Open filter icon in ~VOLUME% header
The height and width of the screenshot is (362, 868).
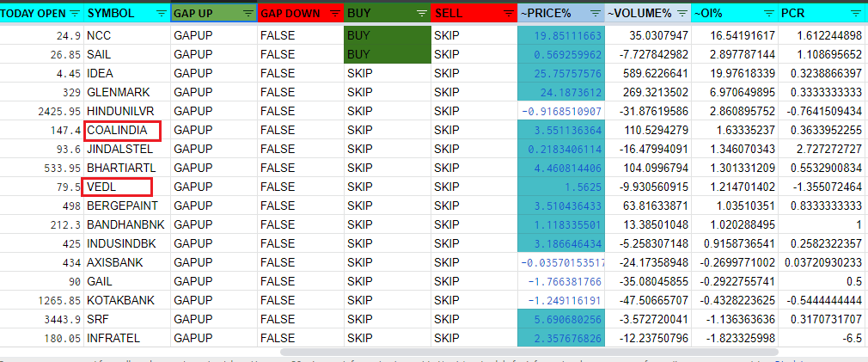[x=682, y=13]
